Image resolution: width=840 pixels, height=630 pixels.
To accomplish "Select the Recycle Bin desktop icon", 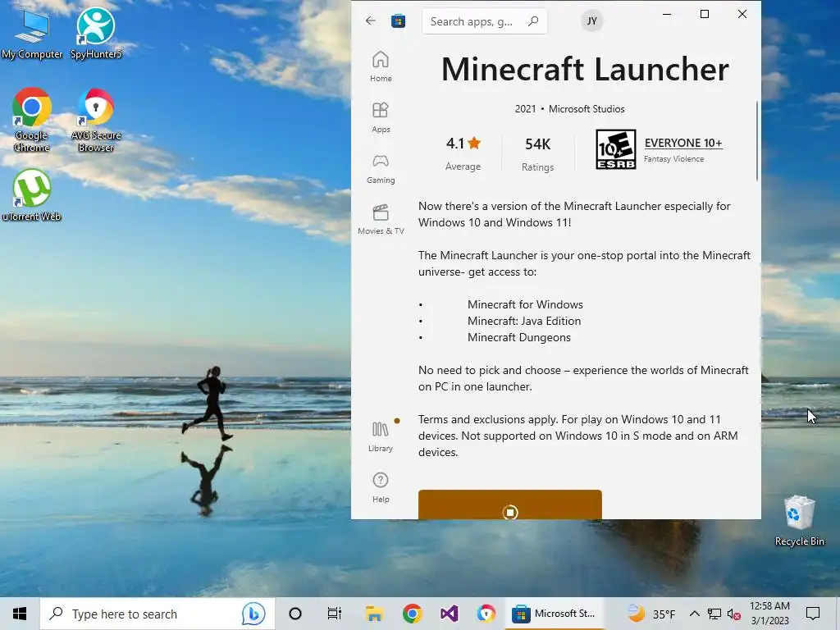I will click(799, 521).
